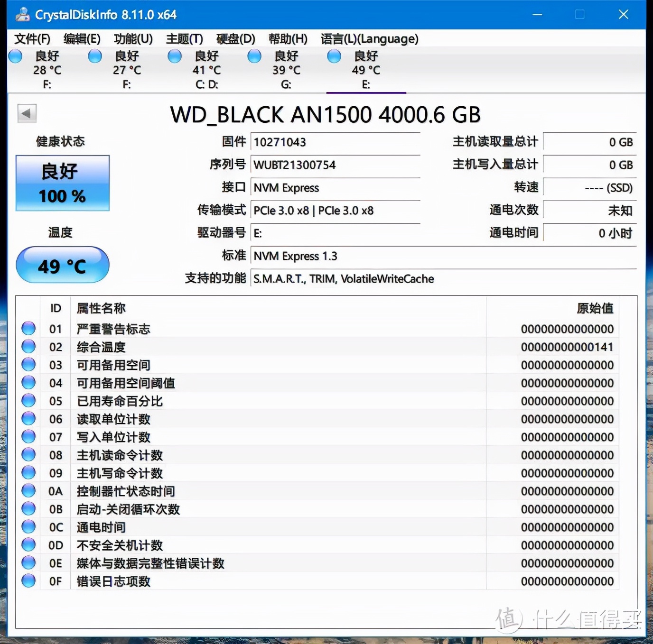The height and width of the screenshot is (644, 653).
Task: Click the serial number field WUBT21300754
Action: (336, 165)
